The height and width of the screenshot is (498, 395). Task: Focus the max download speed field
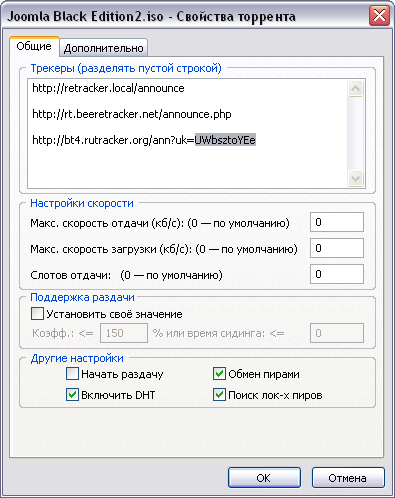click(x=337, y=248)
